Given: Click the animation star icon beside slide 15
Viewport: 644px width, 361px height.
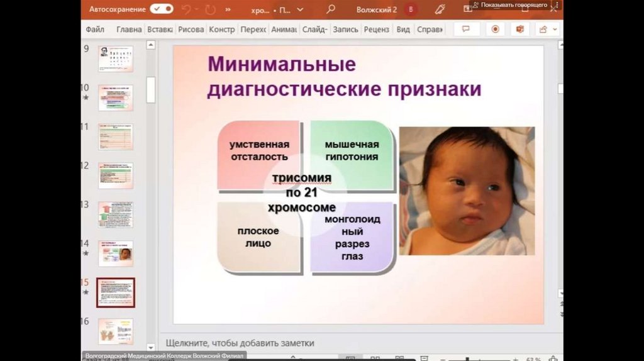Looking at the screenshot, I should click(86, 292).
